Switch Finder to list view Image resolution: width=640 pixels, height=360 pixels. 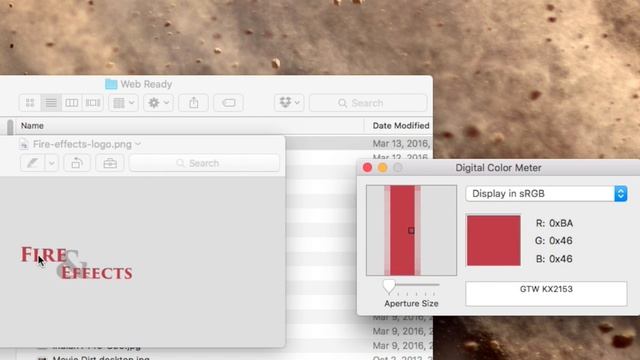(x=51, y=103)
